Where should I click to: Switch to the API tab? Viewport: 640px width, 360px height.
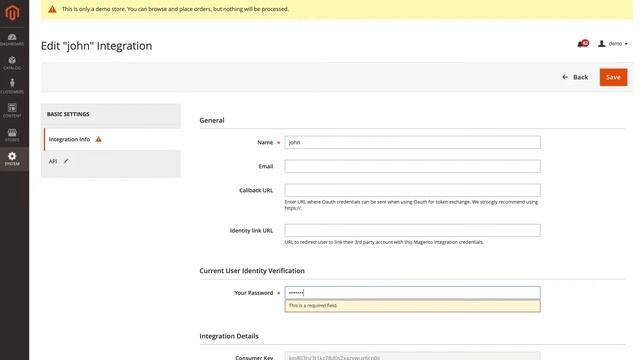112,162
